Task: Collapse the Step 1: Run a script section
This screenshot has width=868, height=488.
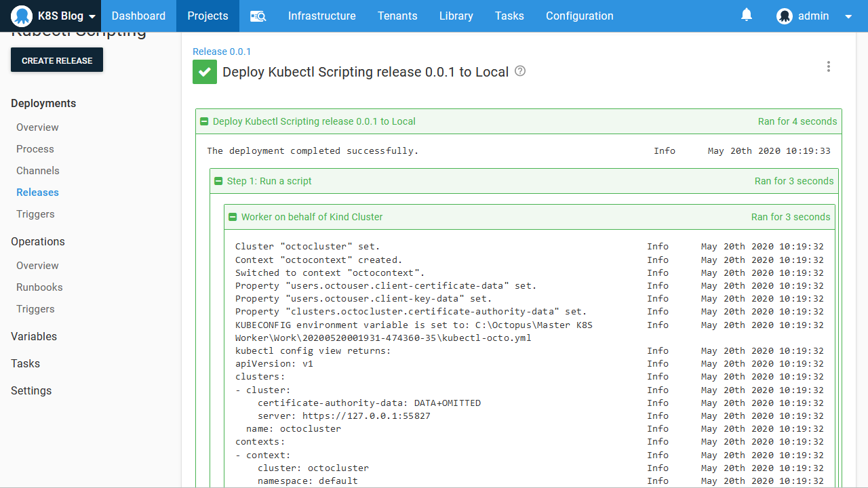Action: point(218,182)
